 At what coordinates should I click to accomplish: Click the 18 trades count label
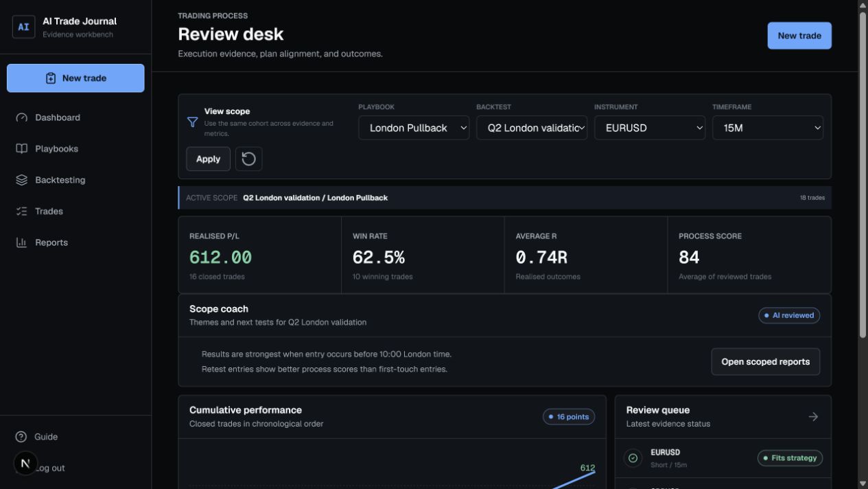(812, 198)
